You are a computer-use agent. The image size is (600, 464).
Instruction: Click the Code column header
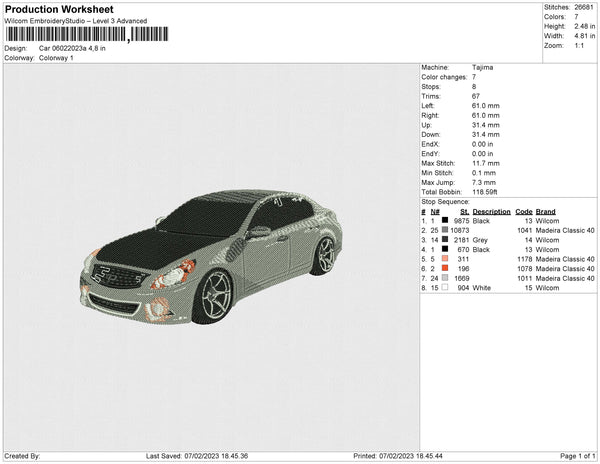pyautogui.click(x=523, y=212)
